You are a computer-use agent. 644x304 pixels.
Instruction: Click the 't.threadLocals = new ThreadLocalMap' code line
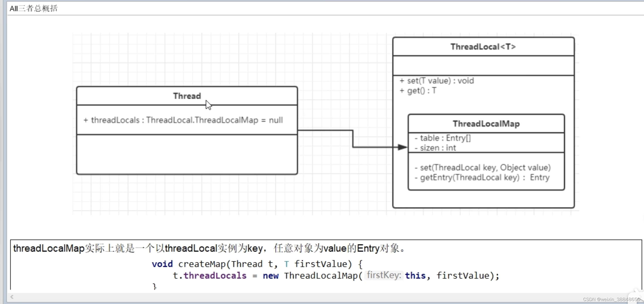(336, 275)
